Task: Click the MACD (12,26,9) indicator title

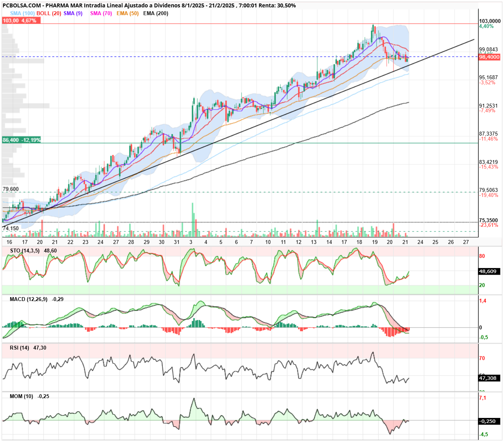Action: [28, 299]
